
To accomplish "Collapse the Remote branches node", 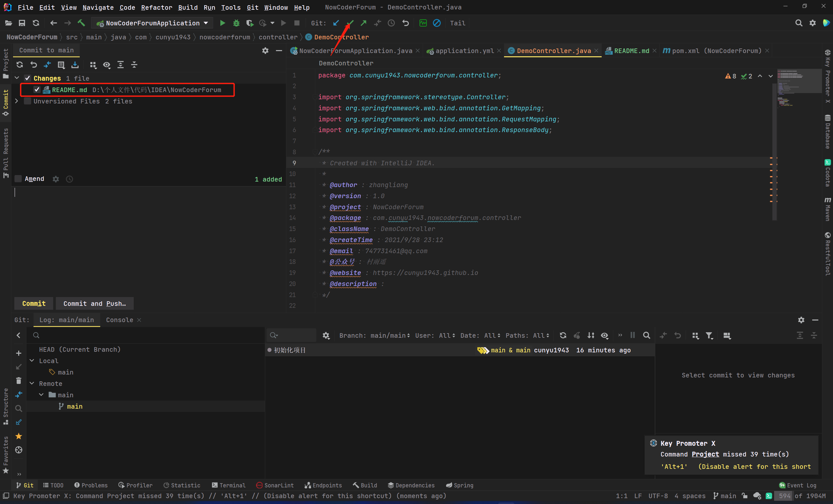I will coord(32,383).
